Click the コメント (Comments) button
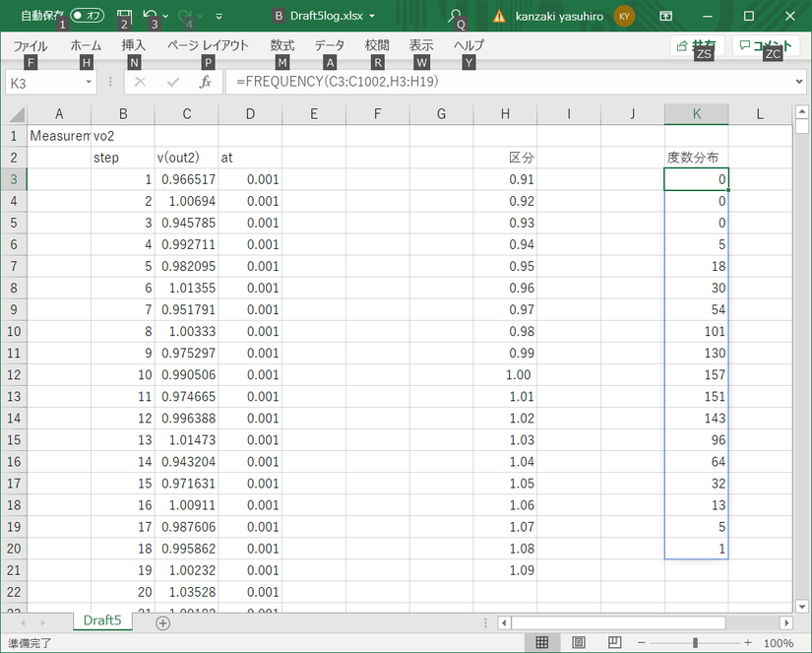The image size is (812, 653). click(x=765, y=45)
